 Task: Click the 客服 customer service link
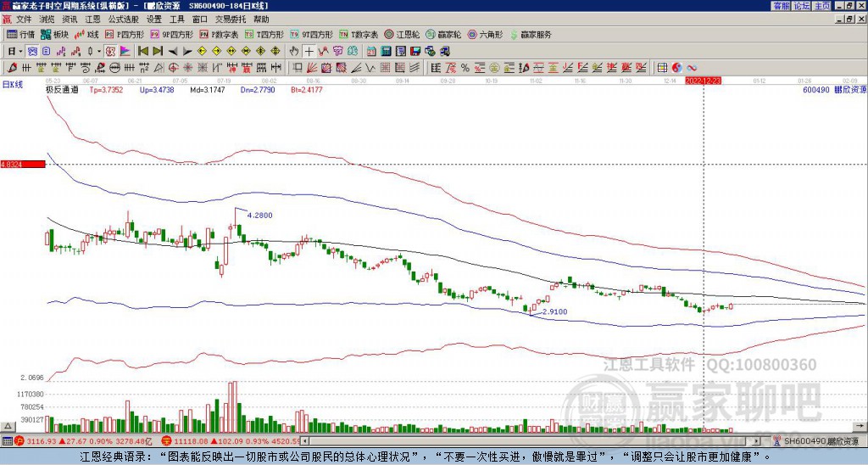click(x=781, y=6)
